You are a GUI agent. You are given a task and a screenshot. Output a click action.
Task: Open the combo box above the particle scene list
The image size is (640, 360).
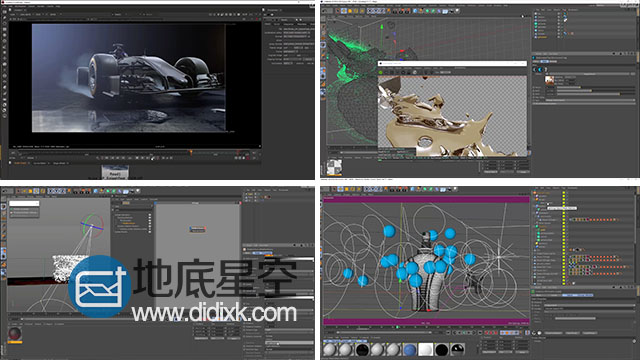(x=24, y=203)
